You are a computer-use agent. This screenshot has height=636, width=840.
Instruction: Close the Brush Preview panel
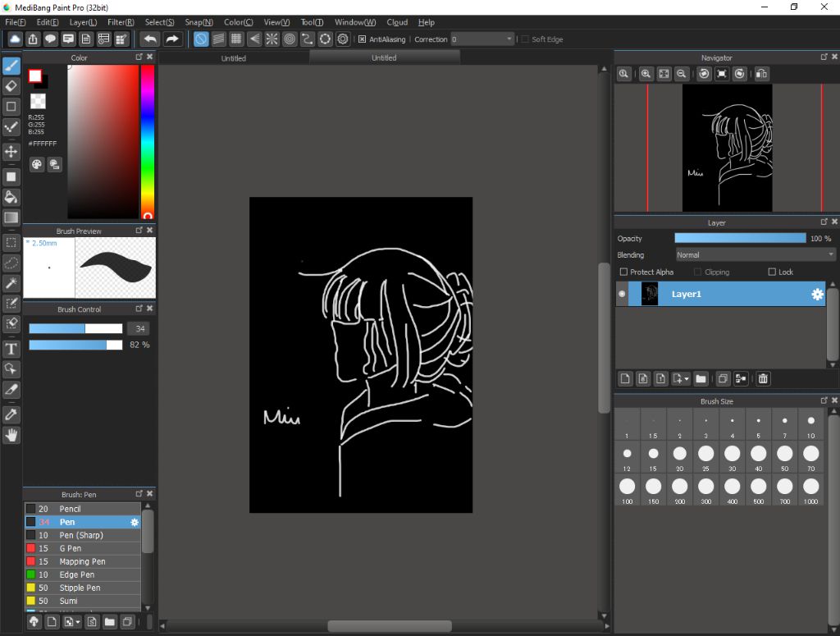point(150,231)
